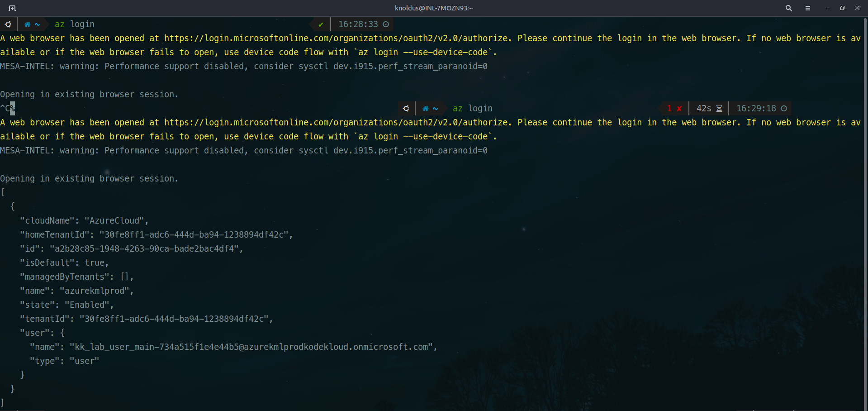Click the hourglass icon next to 42s
This screenshot has width=868, height=411.
(719, 109)
